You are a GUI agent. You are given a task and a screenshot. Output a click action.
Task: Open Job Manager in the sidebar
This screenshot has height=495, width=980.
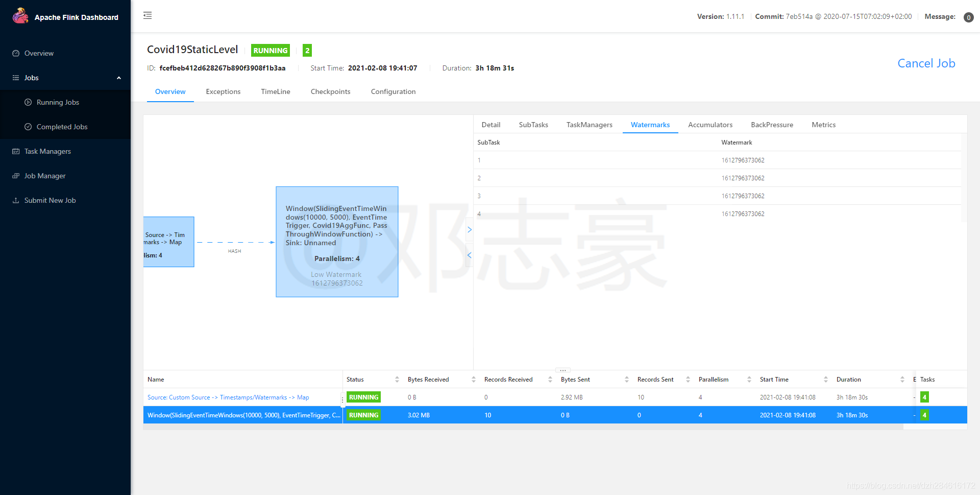[x=65, y=176]
